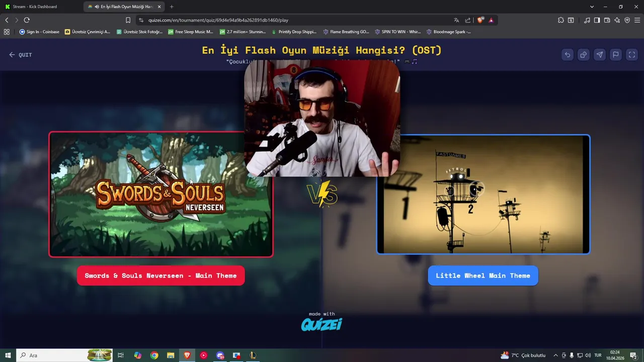
Task: Open the Windows Start menu
Action: tap(8, 355)
